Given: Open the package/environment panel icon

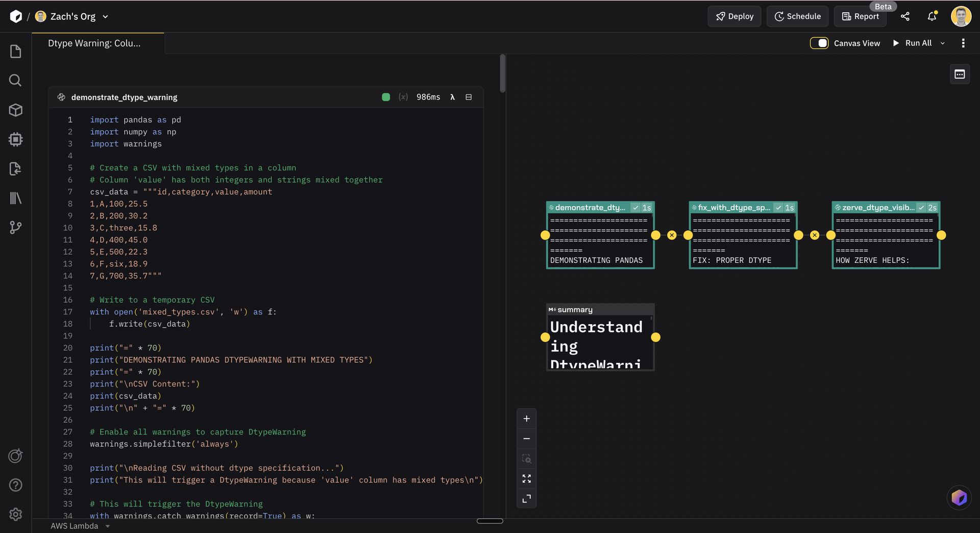Looking at the screenshot, I should 15,110.
